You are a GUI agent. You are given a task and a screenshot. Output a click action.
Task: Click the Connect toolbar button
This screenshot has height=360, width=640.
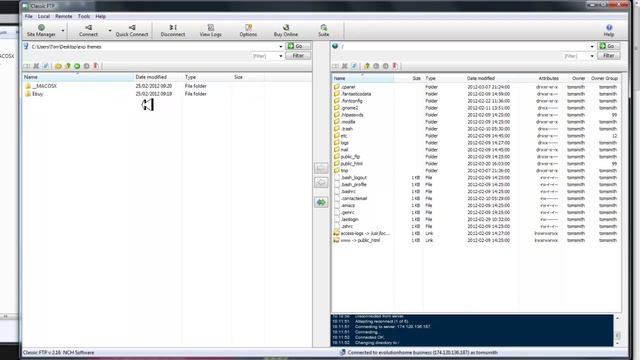pyautogui.click(x=88, y=31)
